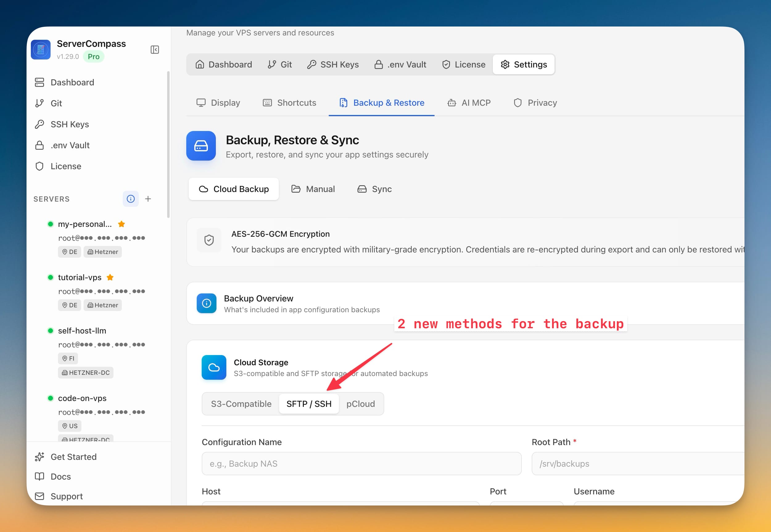
Task: Open License in the left sidebar
Action: pos(58,166)
